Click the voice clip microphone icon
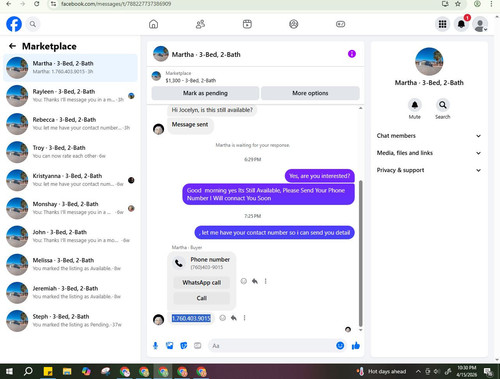The image size is (500, 379). (155, 346)
